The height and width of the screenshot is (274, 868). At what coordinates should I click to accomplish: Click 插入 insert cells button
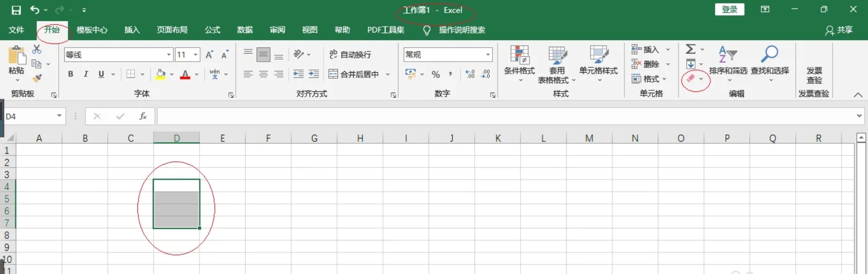coord(646,49)
